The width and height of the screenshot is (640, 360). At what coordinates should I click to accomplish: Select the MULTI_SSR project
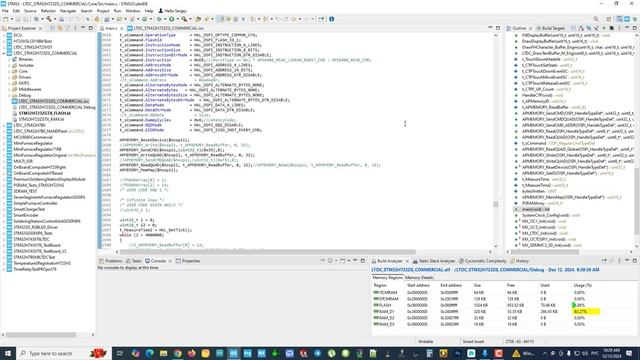coord(23,161)
